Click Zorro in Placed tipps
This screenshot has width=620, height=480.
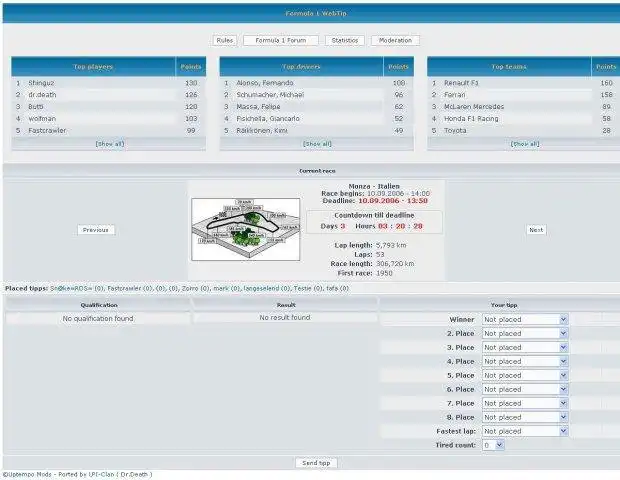[190, 289]
